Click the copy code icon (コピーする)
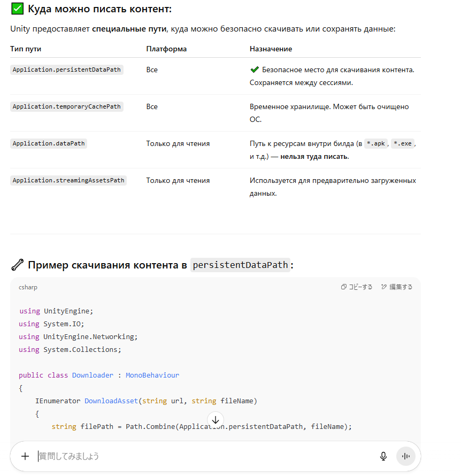Viewport: 461px width, 476px height. (x=344, y=287)
